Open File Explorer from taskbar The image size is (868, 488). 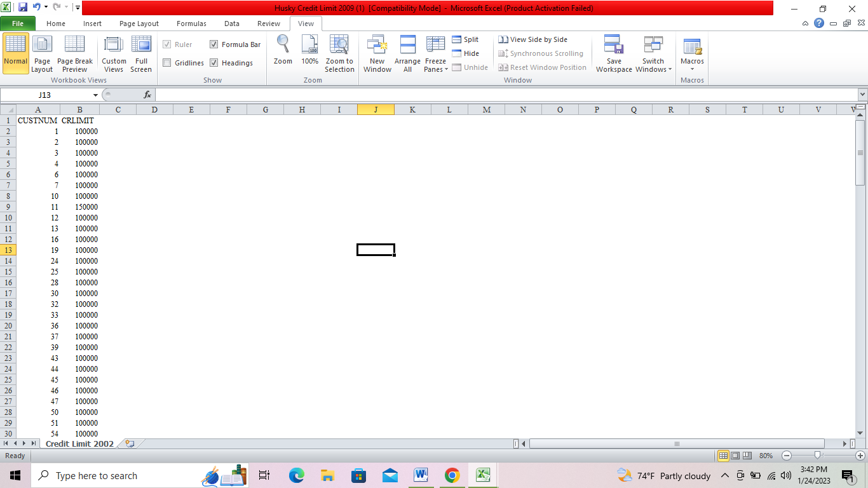coord(327,475)
